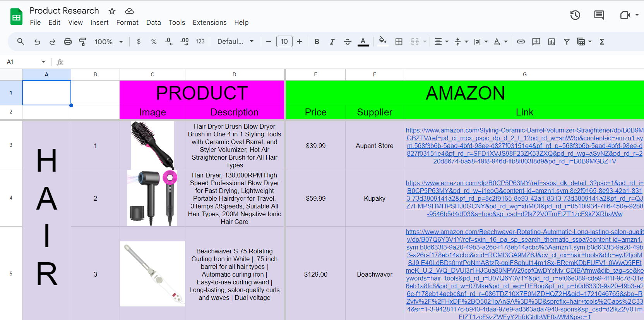Expand the horizontal align dropdown
This screenshot has width=644, height=320.
[441, 42]
